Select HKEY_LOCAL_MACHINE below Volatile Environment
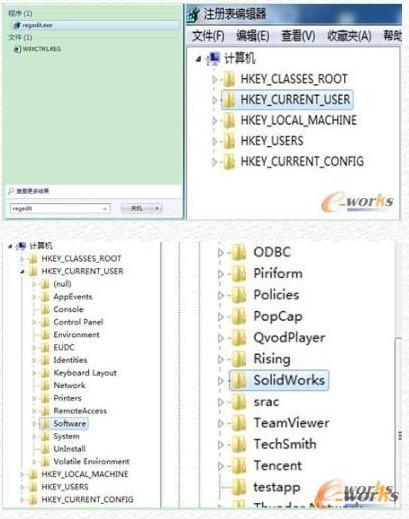 [85, 474]
